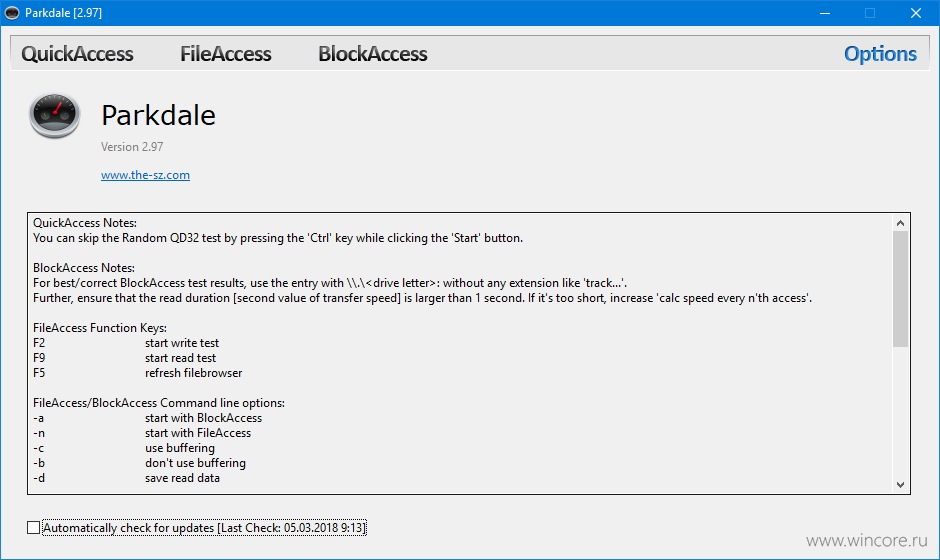The image size is (940, 560).
Task: Click the large speedometer Parkdale logo
Action: pos(55,116)
